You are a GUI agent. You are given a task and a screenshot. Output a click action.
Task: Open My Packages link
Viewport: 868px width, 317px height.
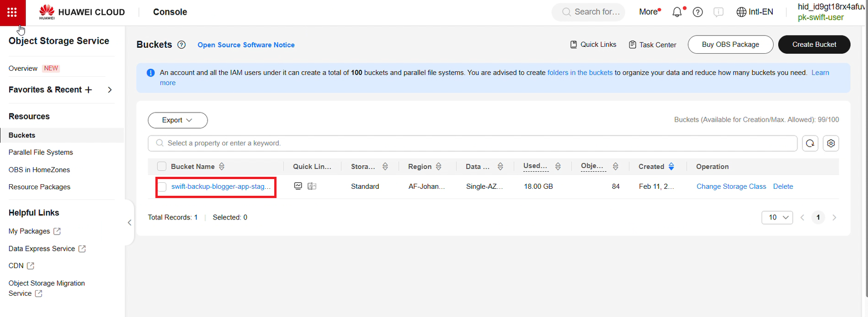click(35, 231)
